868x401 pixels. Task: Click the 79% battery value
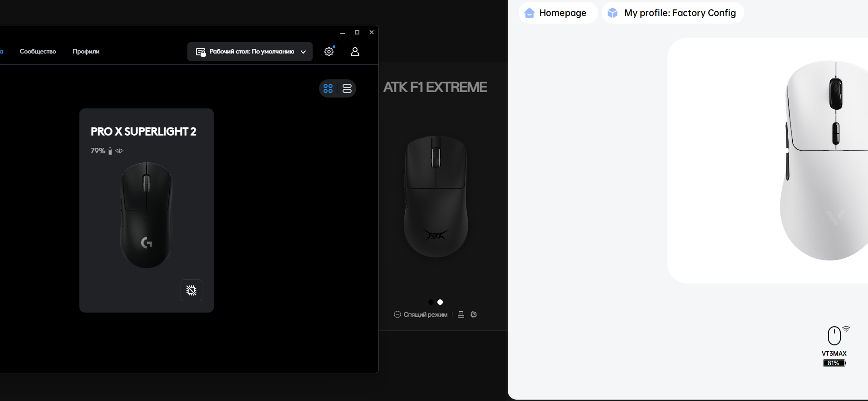point(98,151)
